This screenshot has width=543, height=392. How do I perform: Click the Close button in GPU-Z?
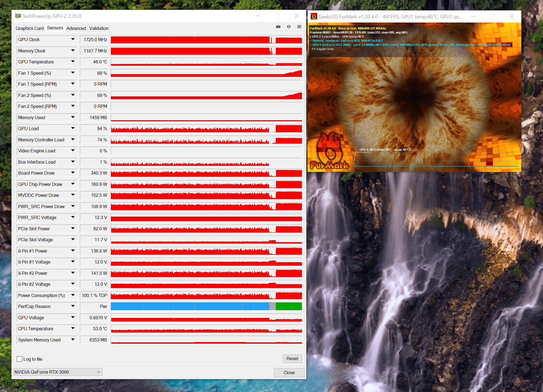289,373
